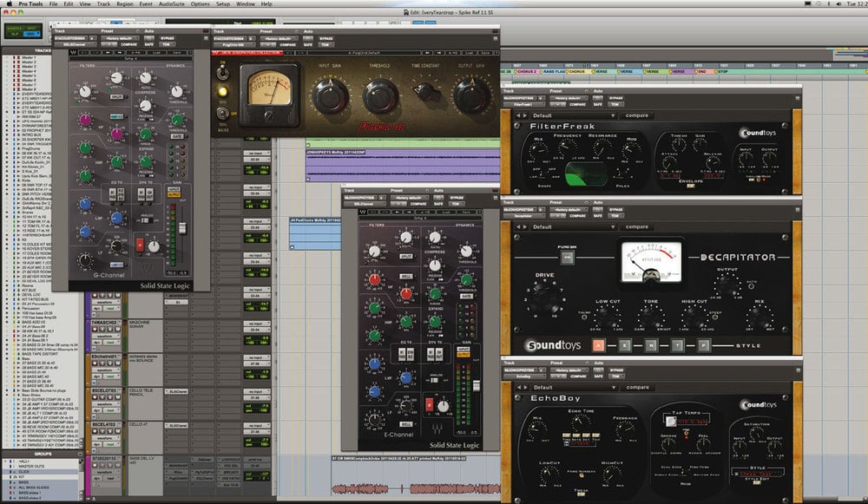
Task: Click next preset arrow in EchoBoy
Action: click(525, 387)
